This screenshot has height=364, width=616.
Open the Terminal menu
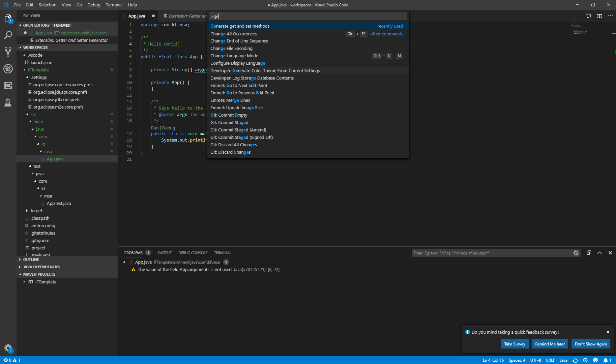click(x=114, y=5)
